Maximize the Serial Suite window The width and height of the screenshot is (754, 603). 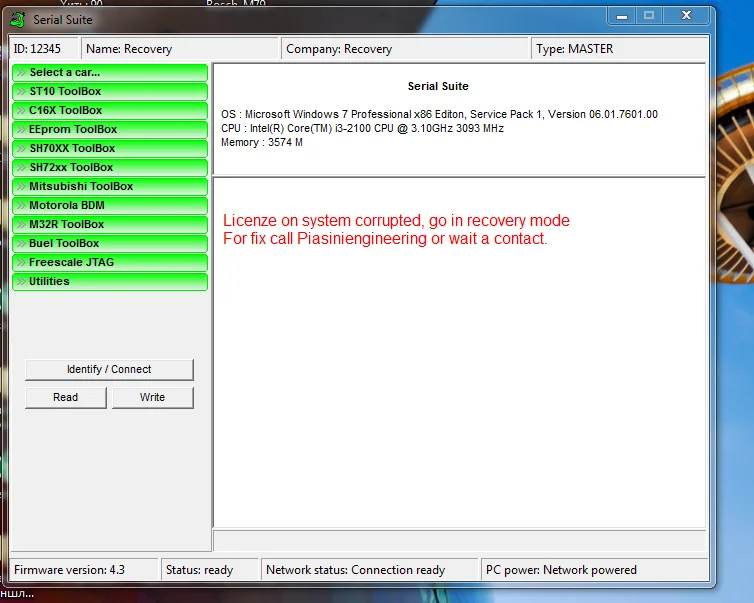649,16
